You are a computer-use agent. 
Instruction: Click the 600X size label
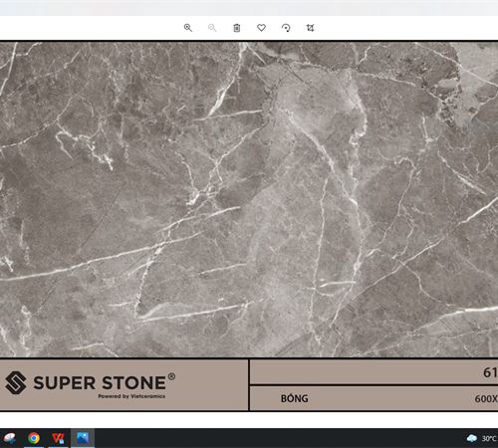click(486, 398)
